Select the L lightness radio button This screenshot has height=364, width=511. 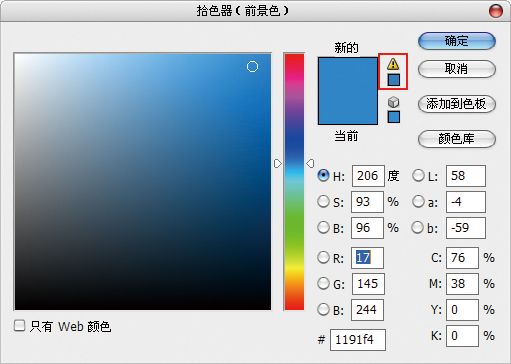(418, 175)
